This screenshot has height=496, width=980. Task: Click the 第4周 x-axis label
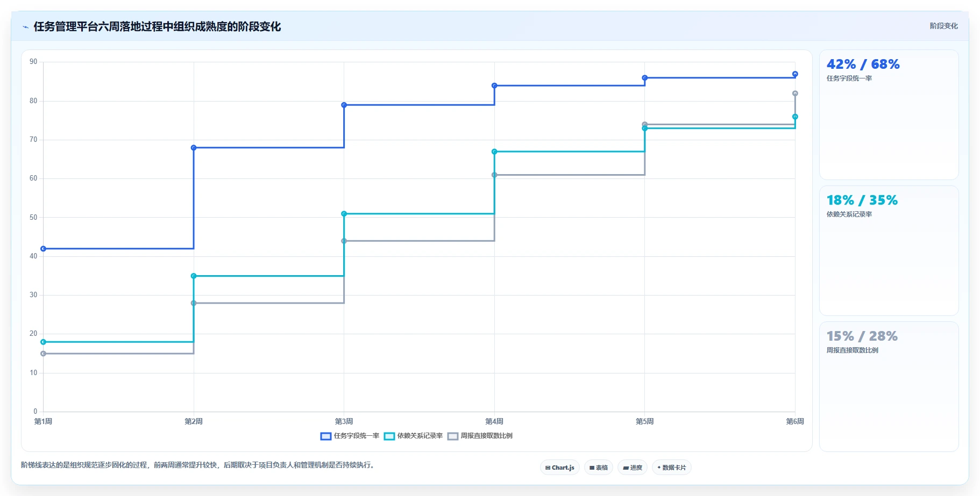(x=494, y=421)
